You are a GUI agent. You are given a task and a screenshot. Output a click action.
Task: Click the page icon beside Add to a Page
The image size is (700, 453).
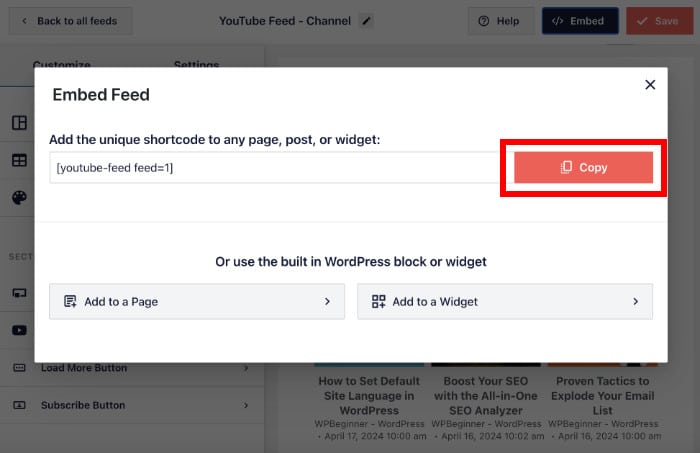[x=70, y=302]
